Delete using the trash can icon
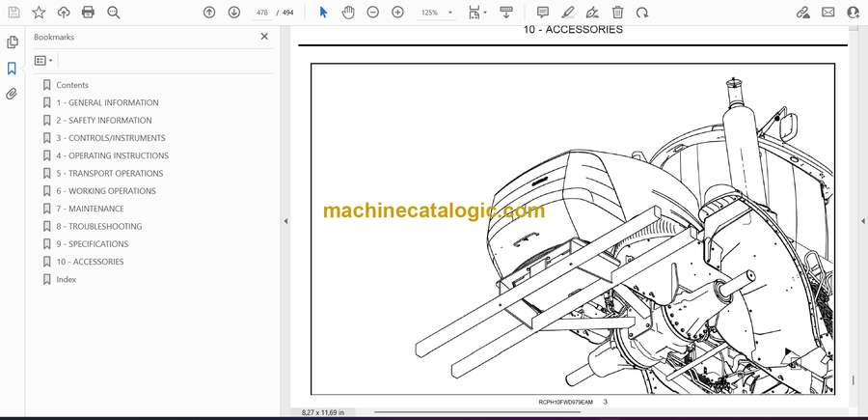The height and width of the screenshot is (420, 868). (617, 13)
